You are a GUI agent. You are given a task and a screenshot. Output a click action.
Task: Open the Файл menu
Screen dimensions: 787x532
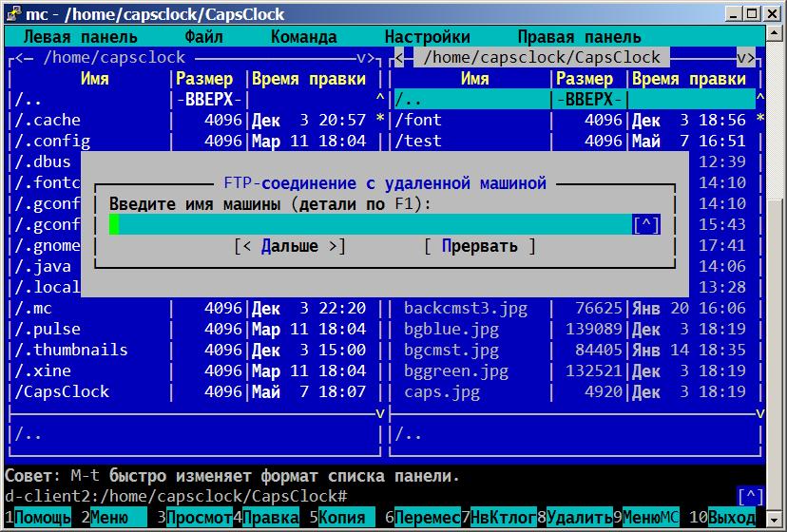[x=203, y=37]
